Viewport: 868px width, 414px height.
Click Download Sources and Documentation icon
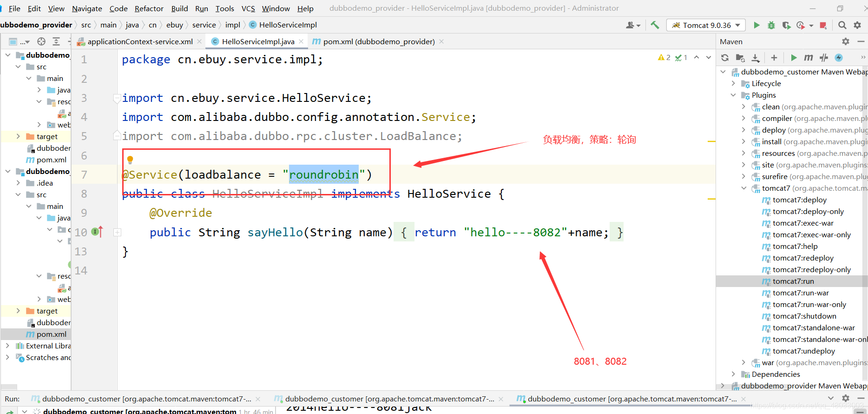[x=756, y=58]
